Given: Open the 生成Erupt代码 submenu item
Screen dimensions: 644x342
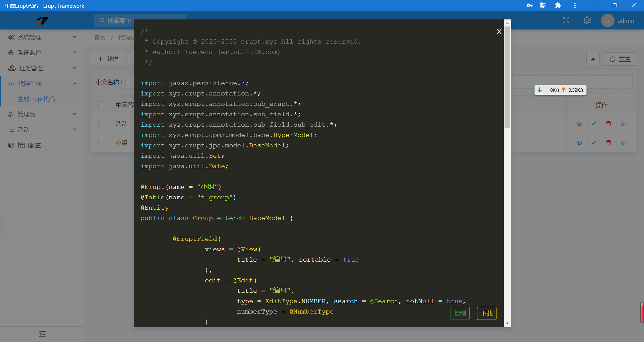Looking at the screenshot, I should (36, 99).
